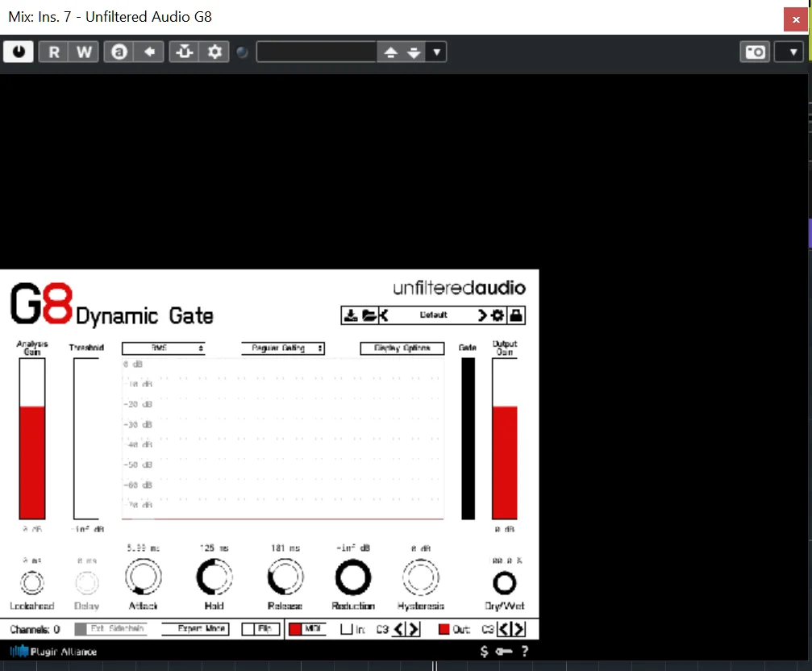
Task: Toggle the plugin power (bypass) button
Action: click(x=19, y=52)
